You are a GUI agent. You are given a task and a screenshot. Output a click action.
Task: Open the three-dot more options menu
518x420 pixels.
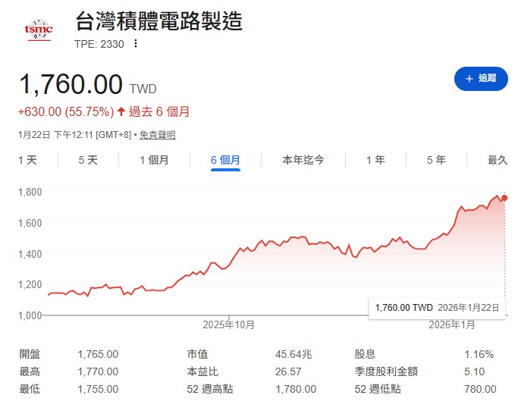click(136, 43)
